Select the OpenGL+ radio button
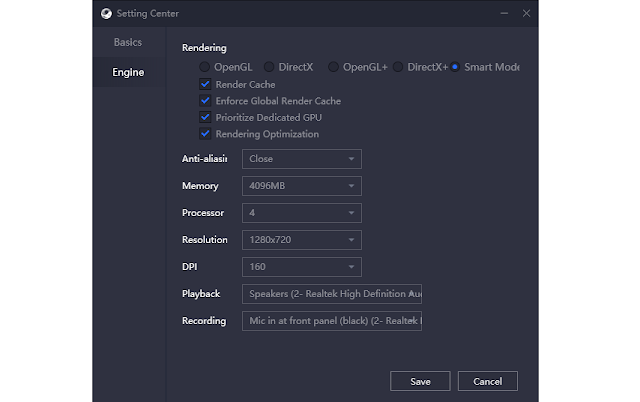The height and width of the screenshot is (402, 640). [333, 67]
